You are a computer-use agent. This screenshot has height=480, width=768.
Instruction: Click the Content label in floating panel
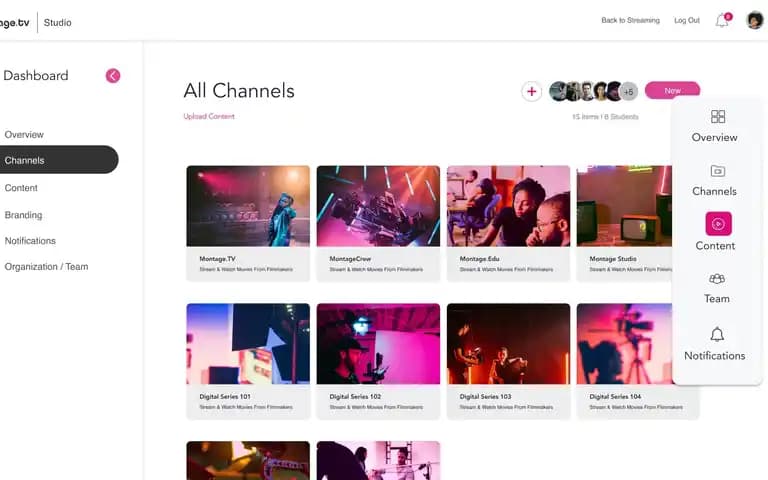tap(715, 246)
